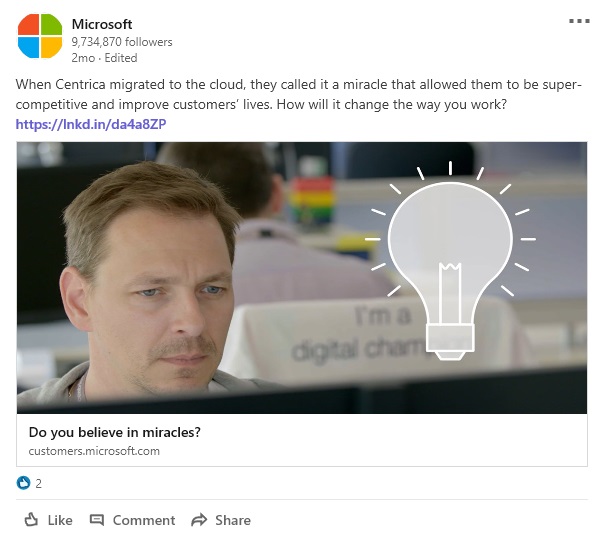The image size is (604, 539).
Task: Open the lnkd.in/da4a8ZP link
Action: [x=91, y=124]
